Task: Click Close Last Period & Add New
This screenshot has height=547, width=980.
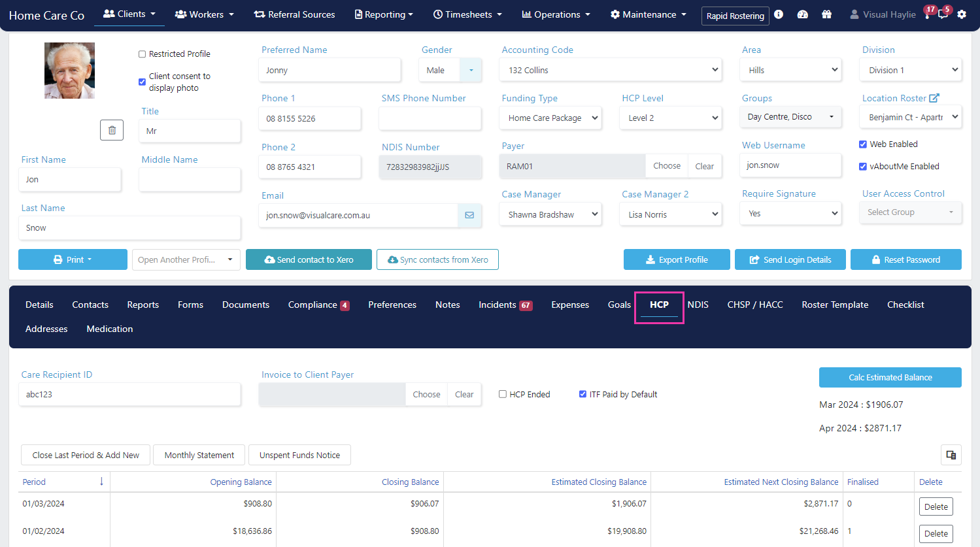Action: point(86,455)
